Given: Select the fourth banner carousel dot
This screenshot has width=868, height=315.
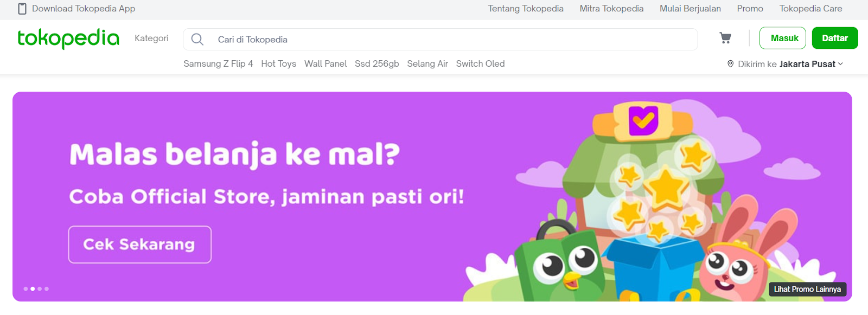Looking at the screenshot, I should pos(47,289).
